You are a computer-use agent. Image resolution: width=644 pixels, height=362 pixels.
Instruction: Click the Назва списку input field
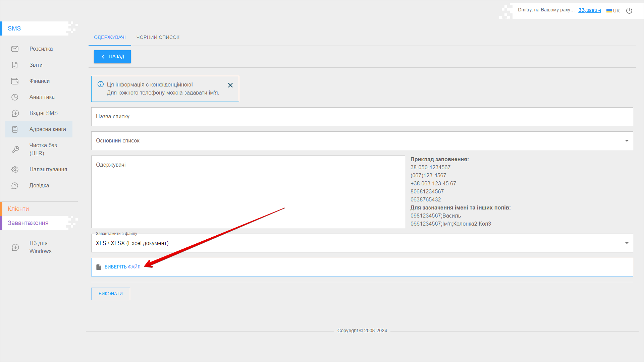click(x=362, y=117)
